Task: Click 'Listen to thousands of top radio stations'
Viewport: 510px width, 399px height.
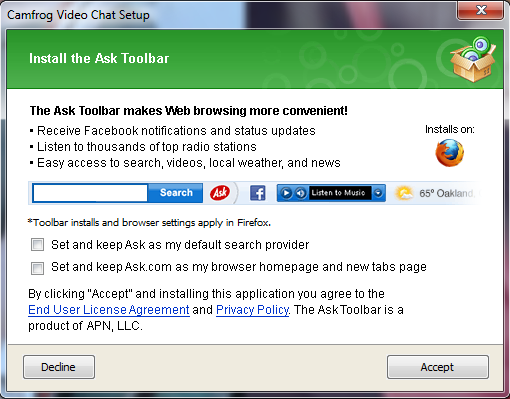Action: (147, 147)
